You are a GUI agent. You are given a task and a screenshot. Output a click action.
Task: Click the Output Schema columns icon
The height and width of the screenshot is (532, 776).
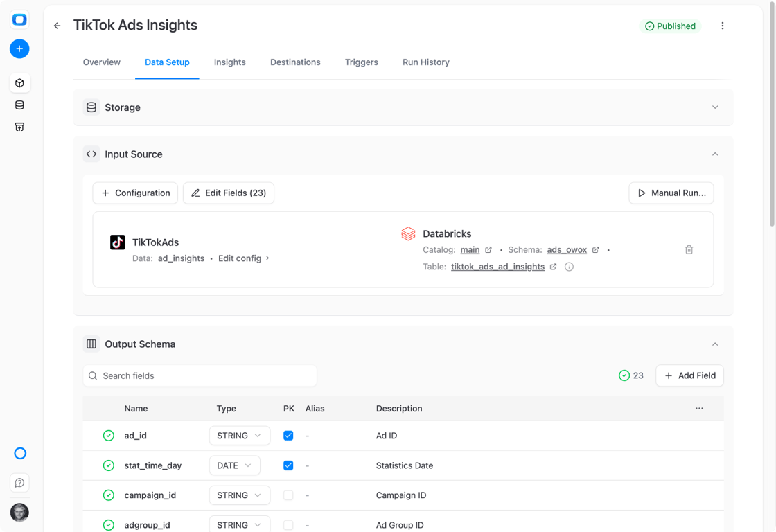91,344
